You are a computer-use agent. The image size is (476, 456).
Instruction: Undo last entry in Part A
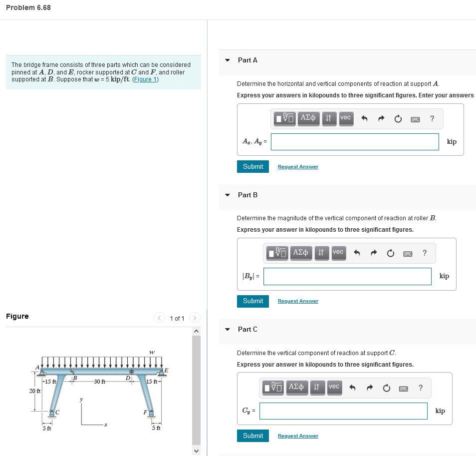(x=364, y=118)
